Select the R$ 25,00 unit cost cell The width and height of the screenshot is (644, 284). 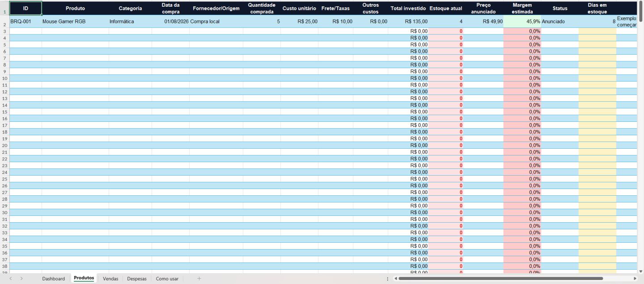(299, 22)
